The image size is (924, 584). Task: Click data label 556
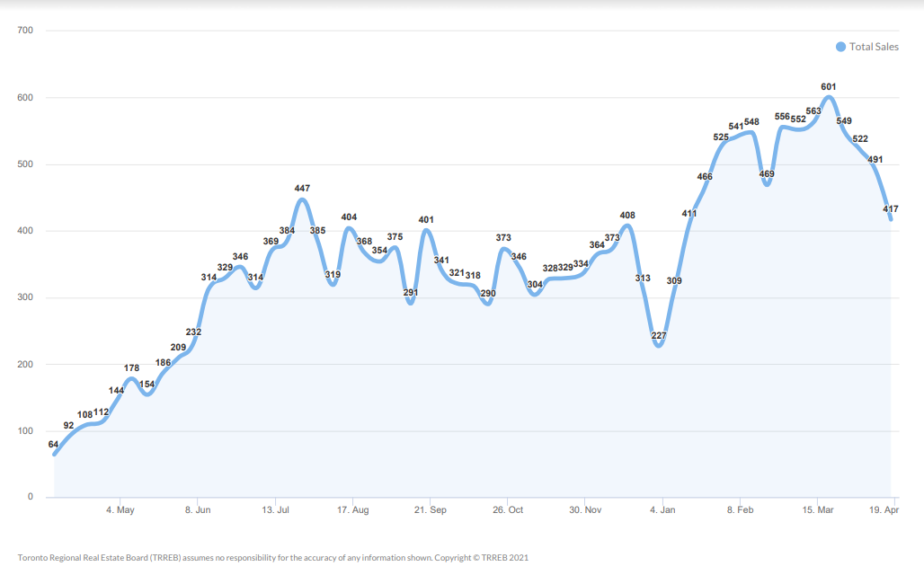pyautogui.click(x=782, y=116)
